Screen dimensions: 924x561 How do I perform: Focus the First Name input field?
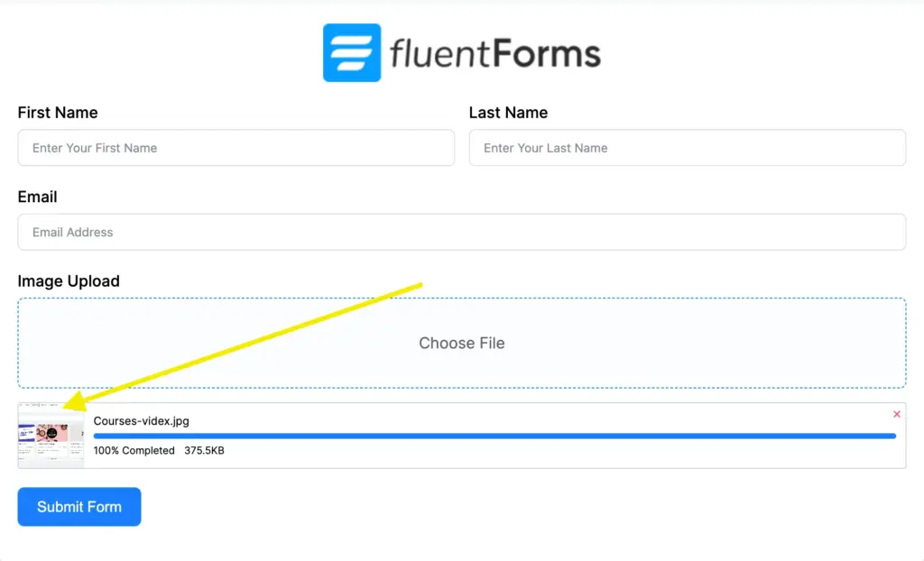tap(235, 148)
